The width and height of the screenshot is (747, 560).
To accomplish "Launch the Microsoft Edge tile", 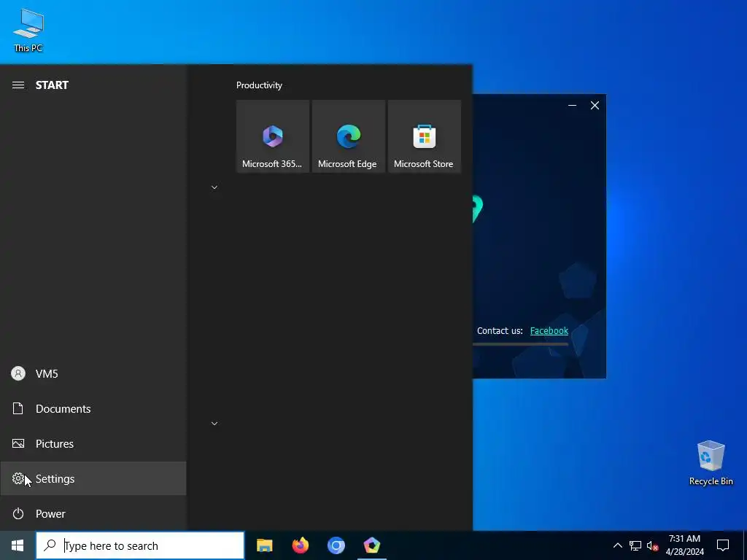I will [348, 136].
